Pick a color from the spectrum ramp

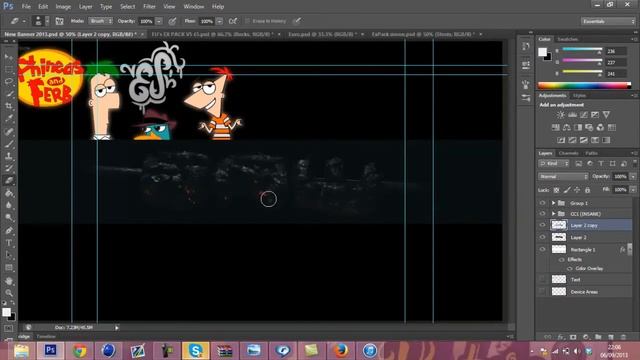tap(584, 85)
